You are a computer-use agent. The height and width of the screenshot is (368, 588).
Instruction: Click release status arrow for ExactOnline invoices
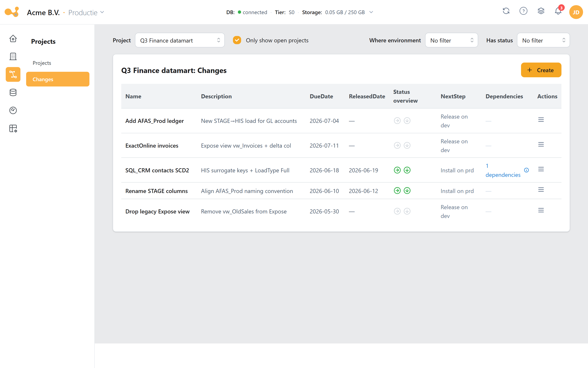coord(397,146)
